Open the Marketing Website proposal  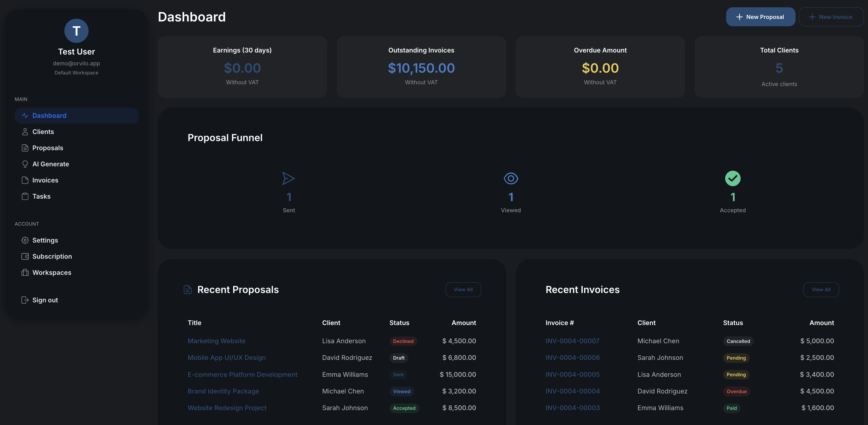click(216, 341)
